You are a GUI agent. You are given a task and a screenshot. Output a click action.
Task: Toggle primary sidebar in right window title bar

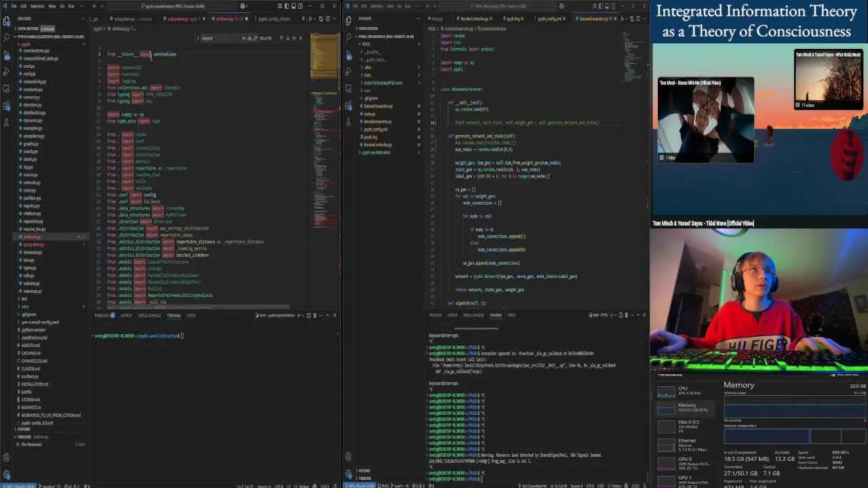601,6
